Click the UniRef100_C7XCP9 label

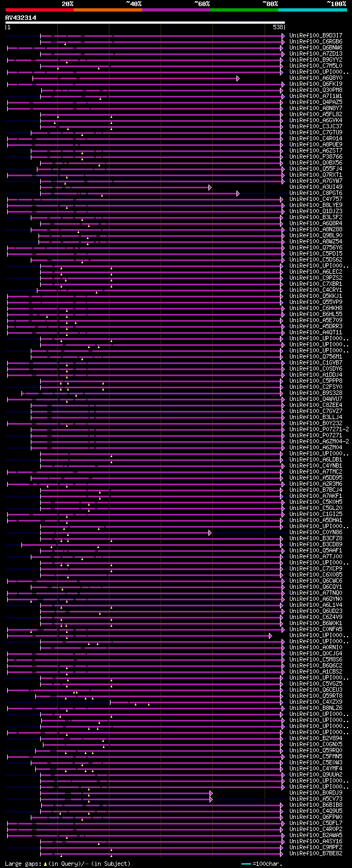point(316,568)
